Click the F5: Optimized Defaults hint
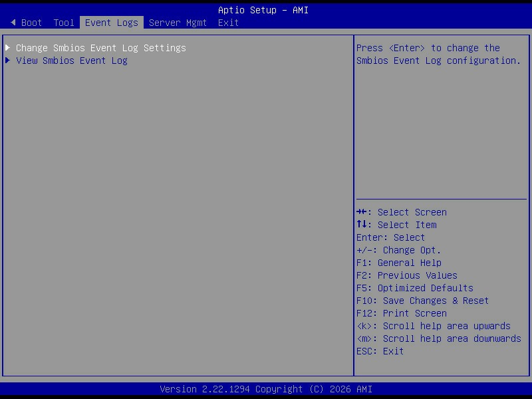Image resolution: width=532 pixels, height=399 pixels. [x=414, y=288]
